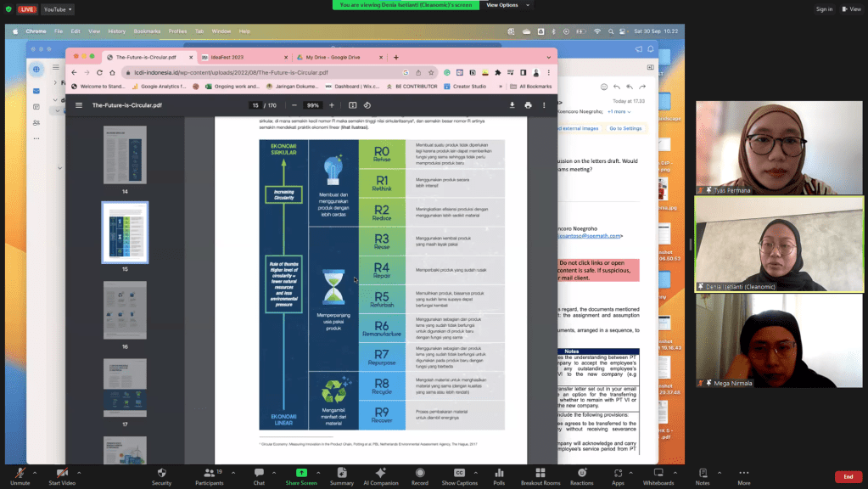Image resolution: width=868 pixels, height=489 pixels.
Task: Click the red End meeting button
Action: pos(848,476)
